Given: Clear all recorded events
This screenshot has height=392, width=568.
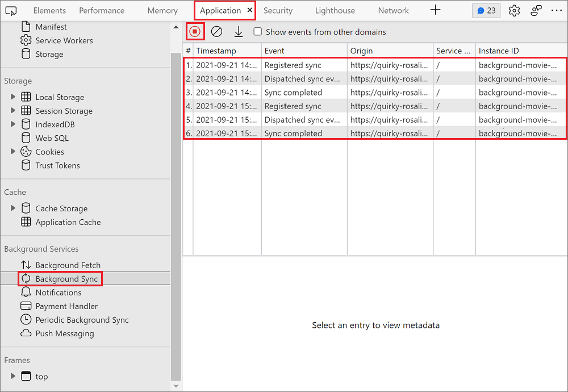Looking at the screenshot, I should tap(216, 31).
